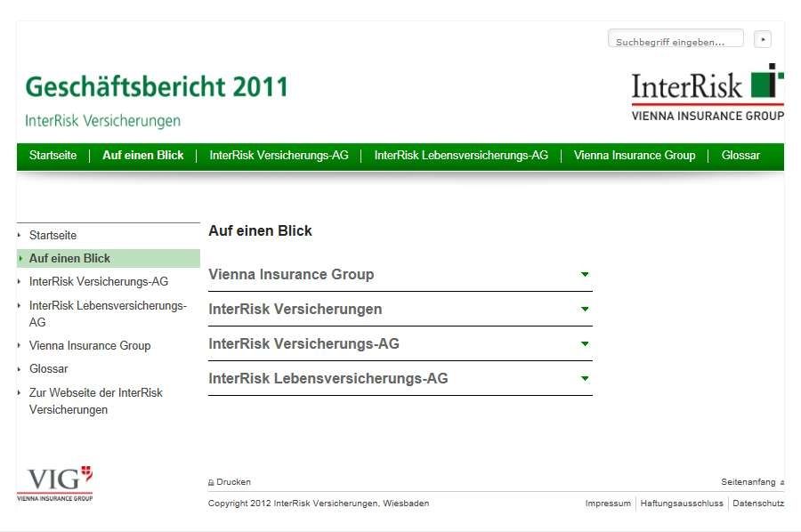801x532 pixels.
Task: Expand the InterRisk Versicherungs-AG accordion
Action: [584, 344]
